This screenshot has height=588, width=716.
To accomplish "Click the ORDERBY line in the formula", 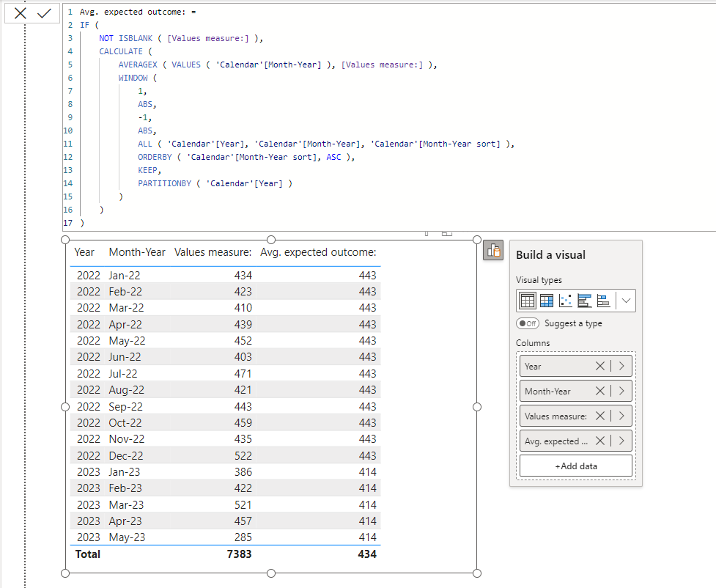I will (x=246, y=157).
